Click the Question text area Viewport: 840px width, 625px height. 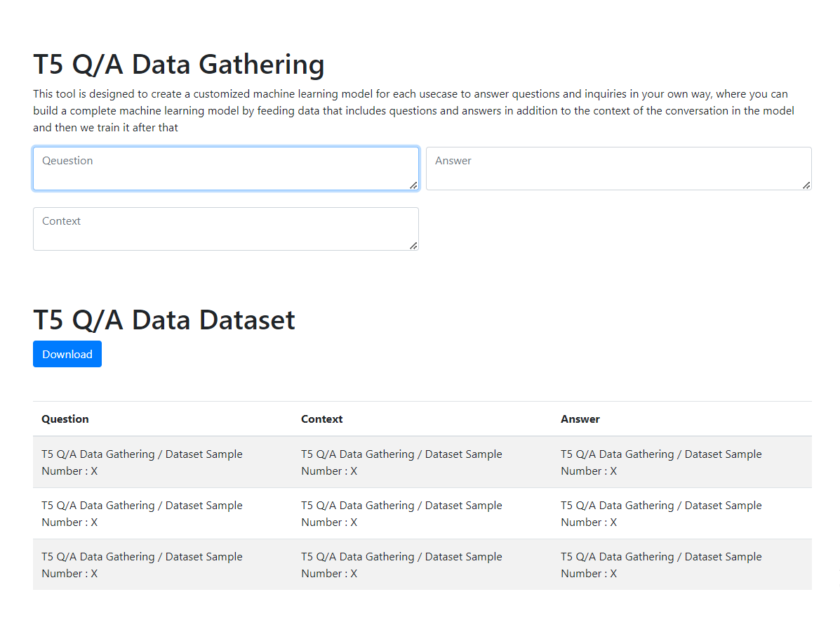225,169
